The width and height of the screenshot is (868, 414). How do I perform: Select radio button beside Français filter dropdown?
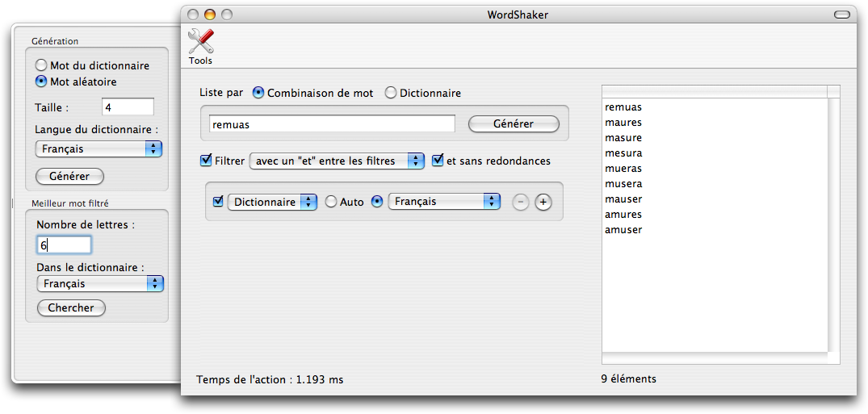pyautogui.click(x=377, y=202)
